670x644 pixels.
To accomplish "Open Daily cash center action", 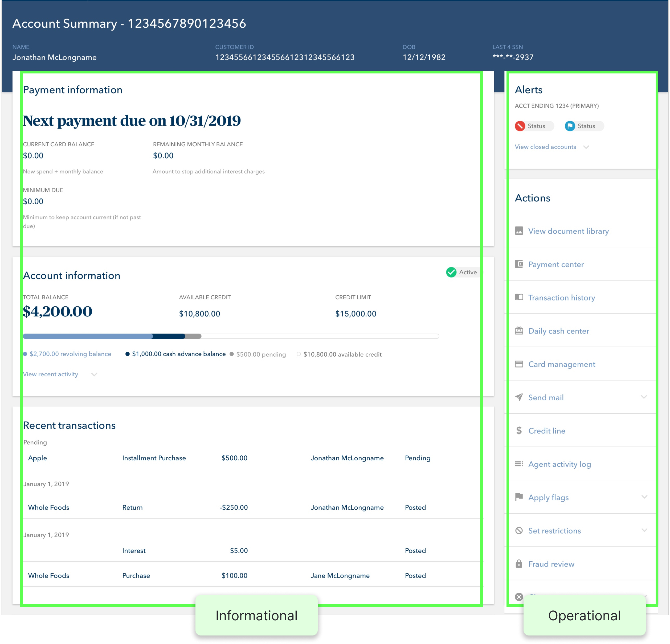I will click(559, 331).
